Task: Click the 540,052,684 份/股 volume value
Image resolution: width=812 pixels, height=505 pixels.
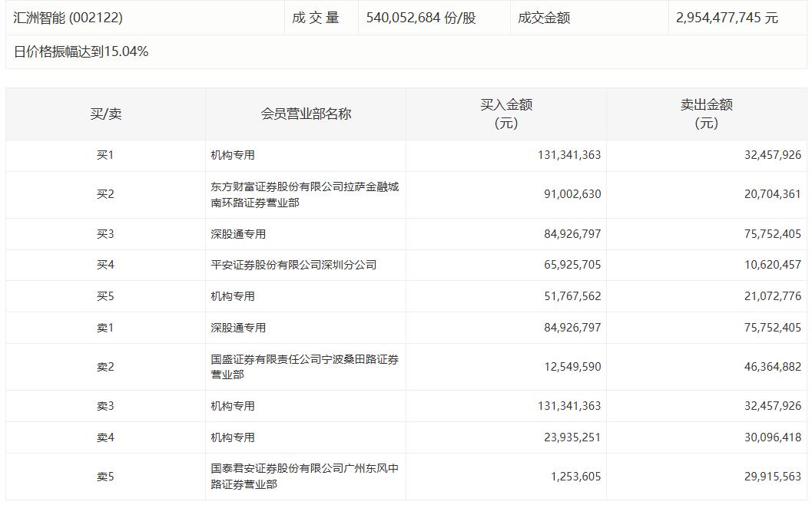Action: (x=421, y=18)
